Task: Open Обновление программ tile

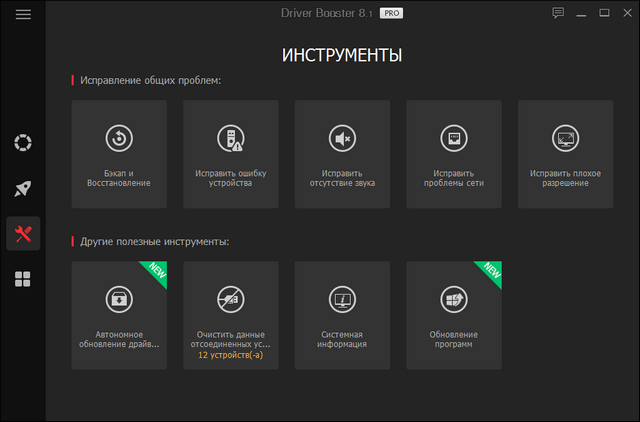Action: 454,315
